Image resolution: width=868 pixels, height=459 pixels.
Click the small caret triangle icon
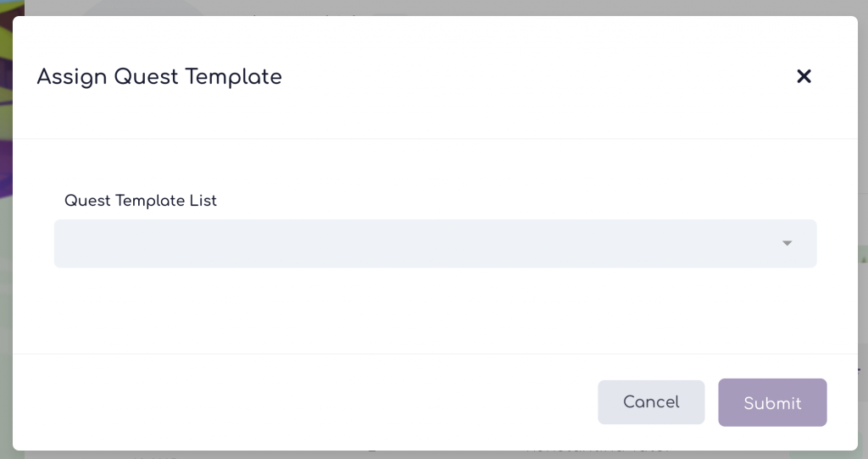[787, 243]
